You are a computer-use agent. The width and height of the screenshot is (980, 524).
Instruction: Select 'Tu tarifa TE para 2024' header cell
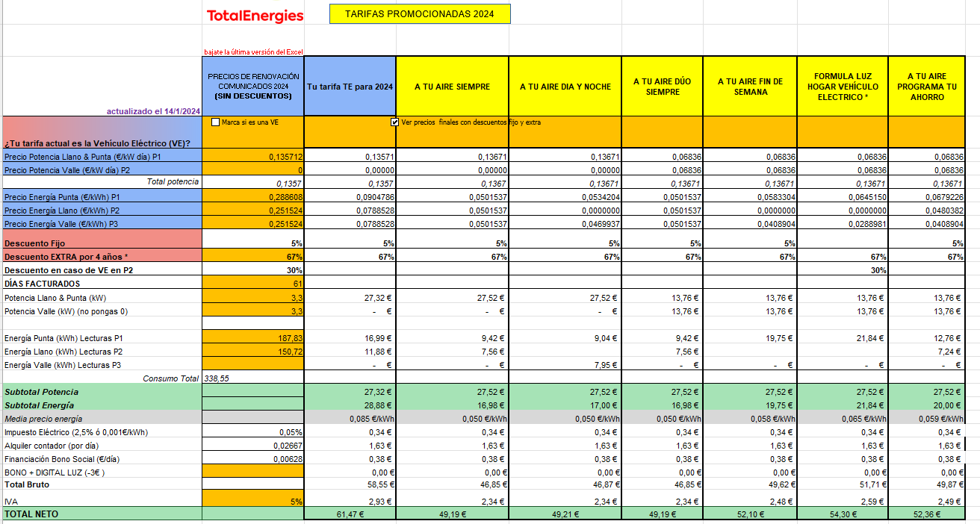[350, 87]
